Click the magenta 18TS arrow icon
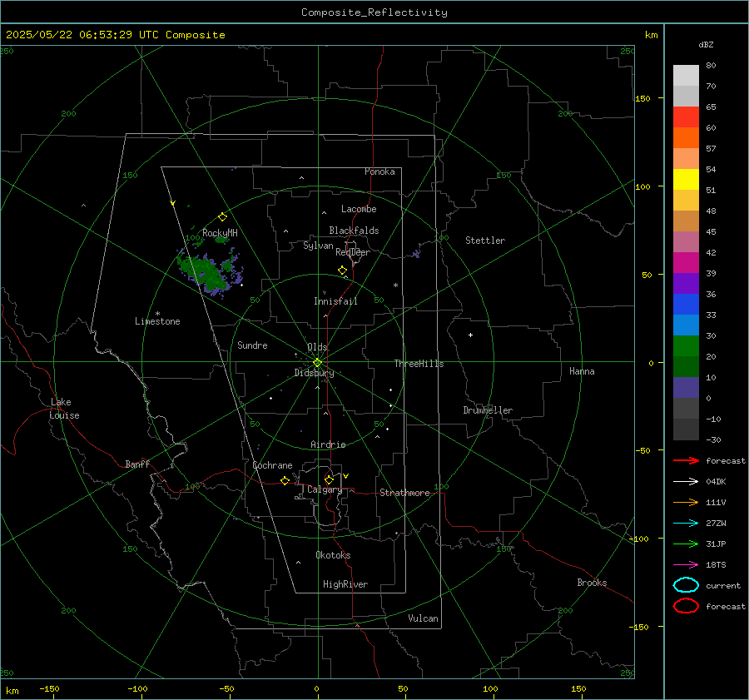 click(x=686, y=565)
